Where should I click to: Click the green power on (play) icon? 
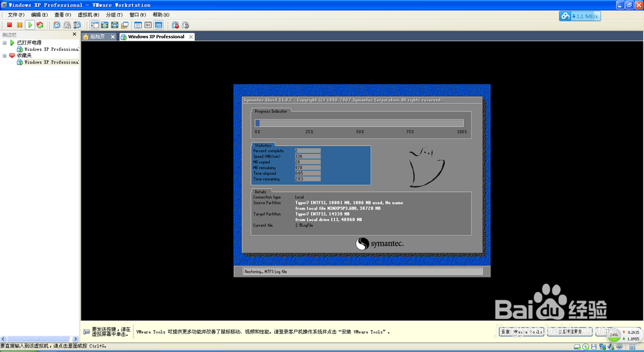pyautogui.click(x=30, y=25)
